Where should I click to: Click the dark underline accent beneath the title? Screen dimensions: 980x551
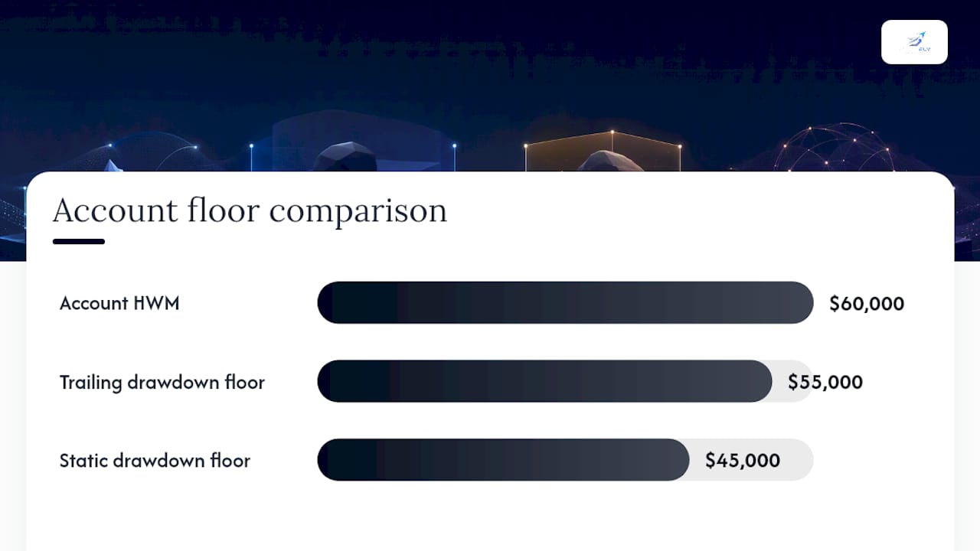79,242
